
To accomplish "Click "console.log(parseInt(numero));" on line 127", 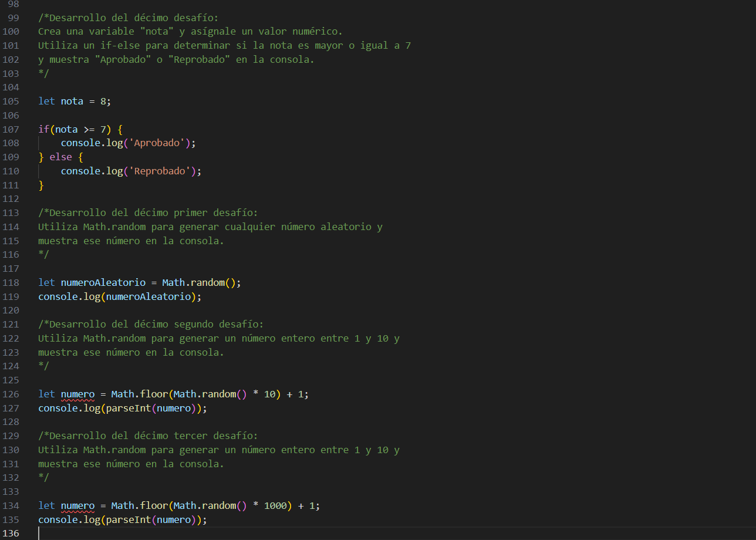I will [x=123, y=408].
